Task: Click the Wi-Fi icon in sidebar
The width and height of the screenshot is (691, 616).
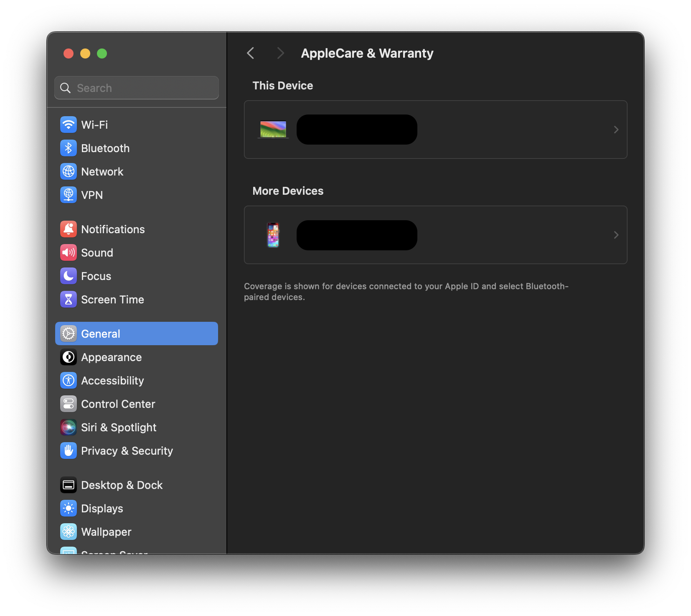Action: click(69, 125)
